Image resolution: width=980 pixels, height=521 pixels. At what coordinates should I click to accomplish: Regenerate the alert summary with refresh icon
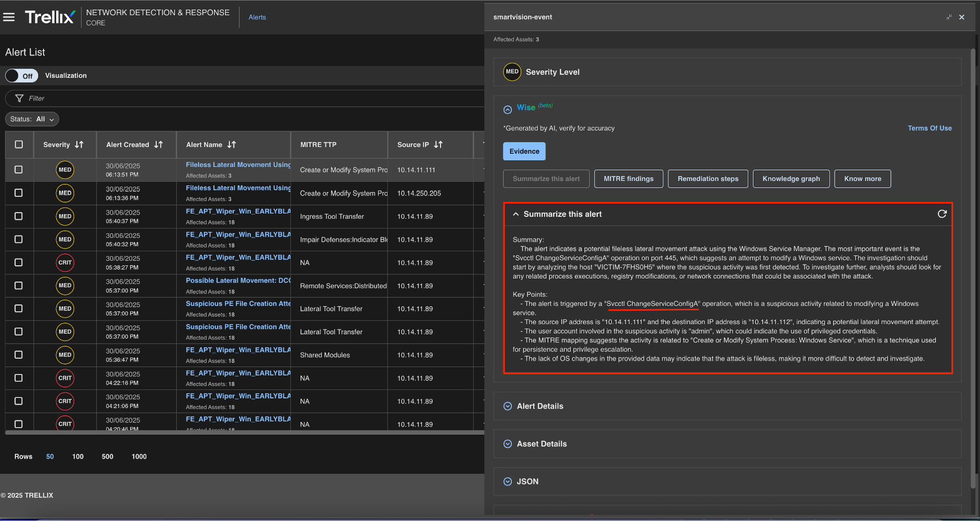pyautogui.click(x=942, y=214)
